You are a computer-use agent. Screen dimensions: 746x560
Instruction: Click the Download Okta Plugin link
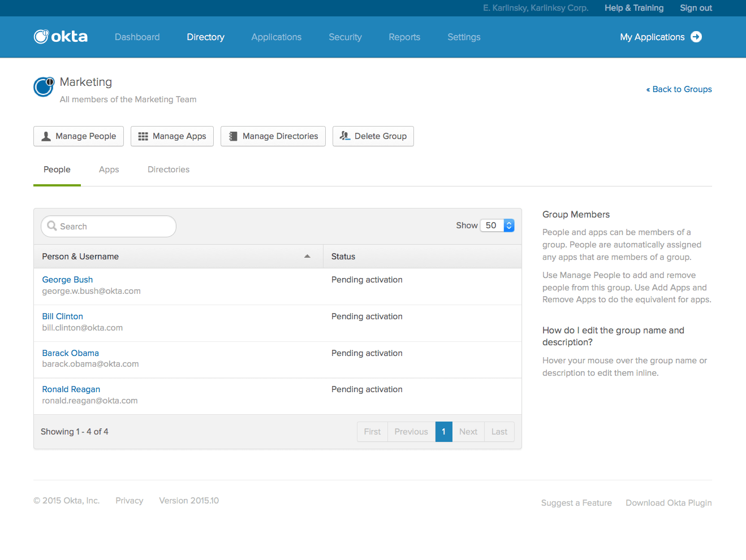[x=669, y=503]
